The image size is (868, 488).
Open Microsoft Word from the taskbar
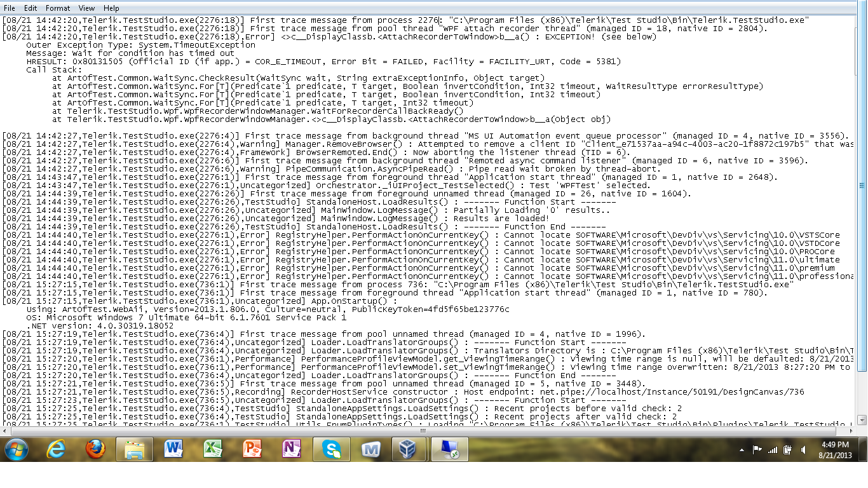pyautogui.click(x=173, y=449)
